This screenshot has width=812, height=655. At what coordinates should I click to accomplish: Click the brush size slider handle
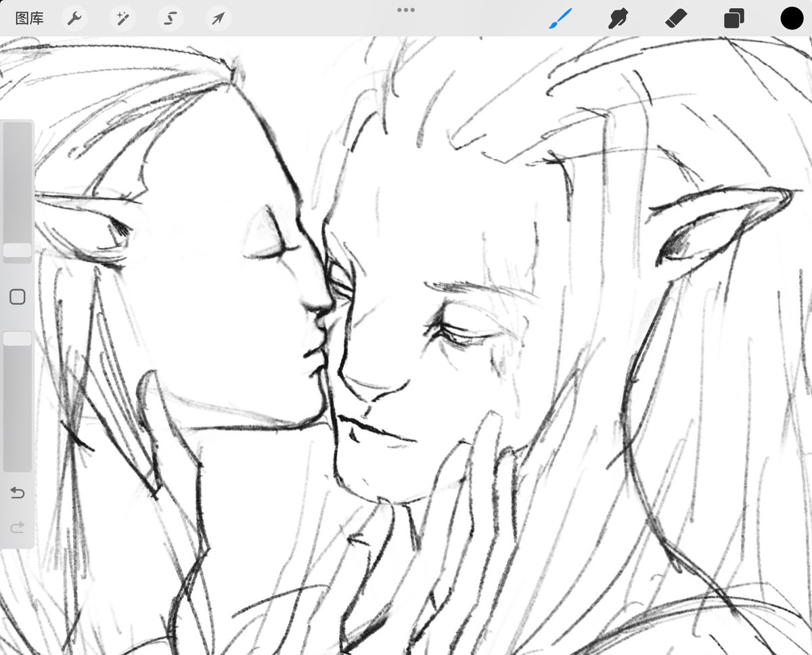point(17,250)
